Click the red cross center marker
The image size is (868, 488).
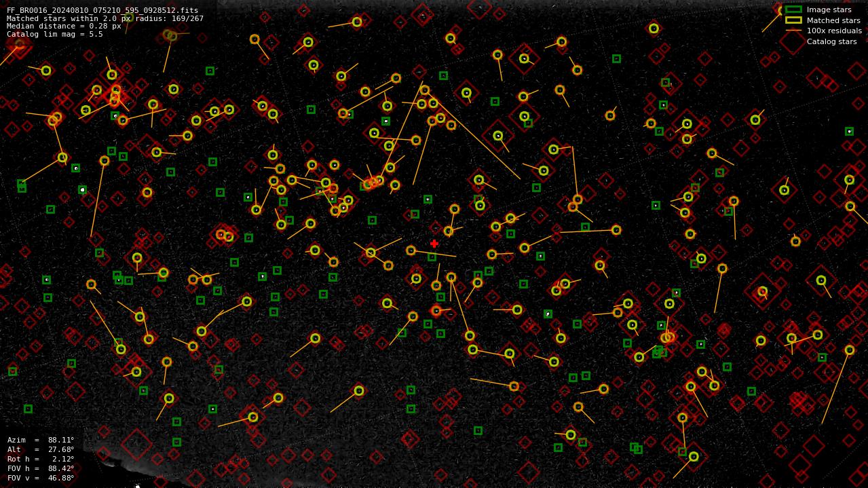pos(434,244)
